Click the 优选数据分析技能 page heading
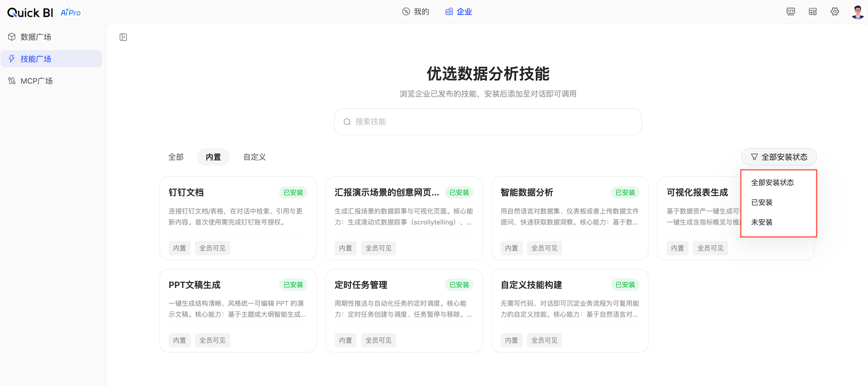 pos(488,73)
